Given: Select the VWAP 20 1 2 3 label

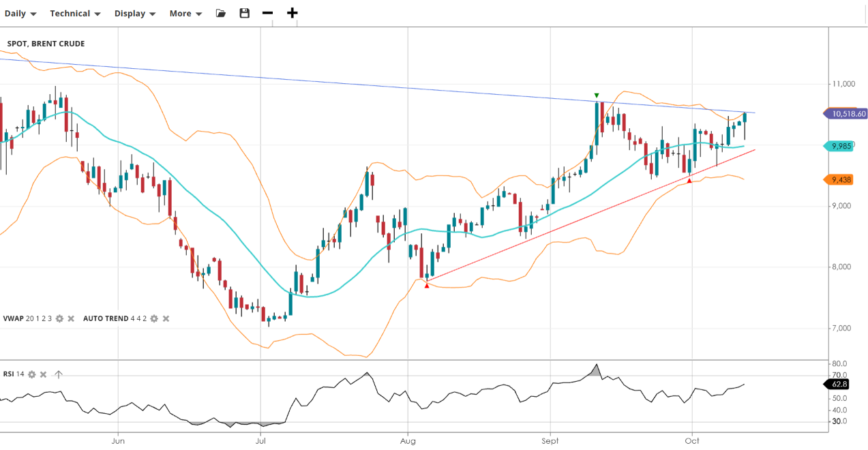Looking at the screenshot, I should tap(27, 318).
